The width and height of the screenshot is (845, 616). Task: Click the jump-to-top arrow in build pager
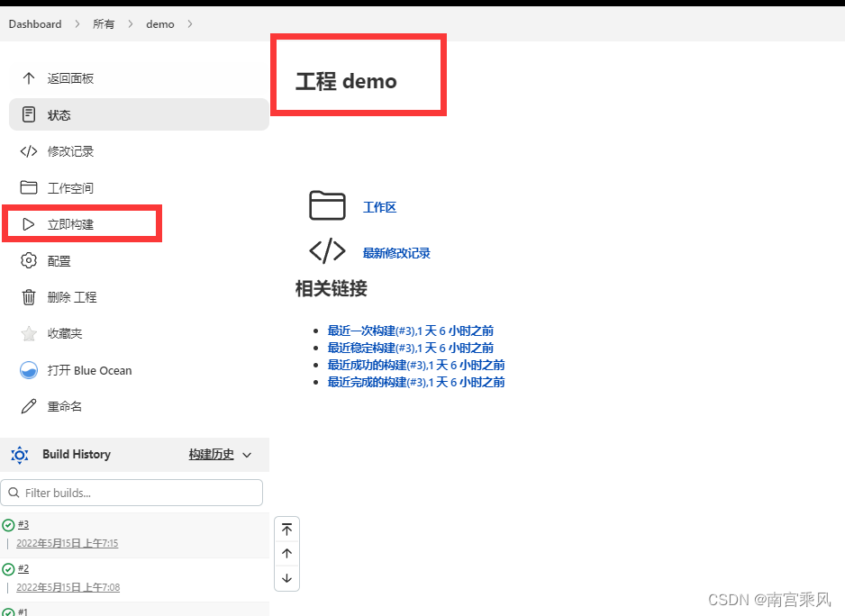[x=286, y=530]
